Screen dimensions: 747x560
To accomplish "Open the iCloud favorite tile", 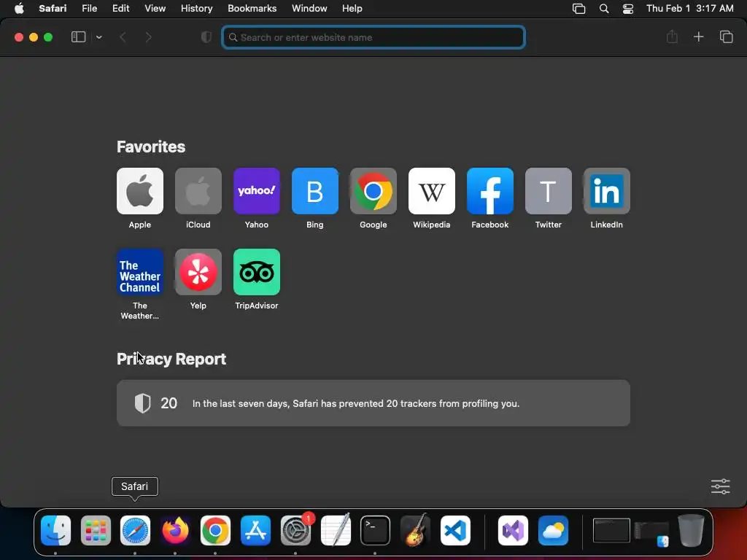I will pyautogui.click(x=198, y=191).
